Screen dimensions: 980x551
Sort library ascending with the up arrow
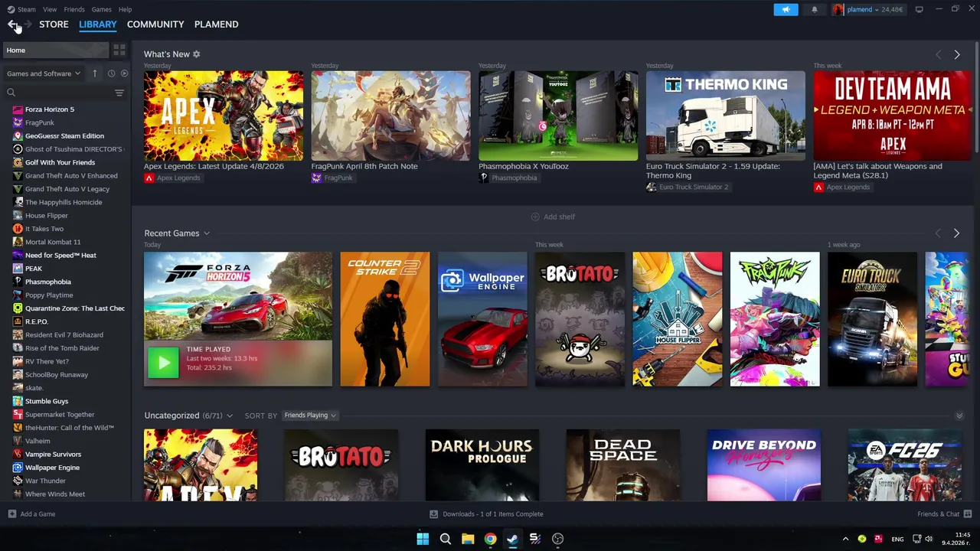(95, 73)
